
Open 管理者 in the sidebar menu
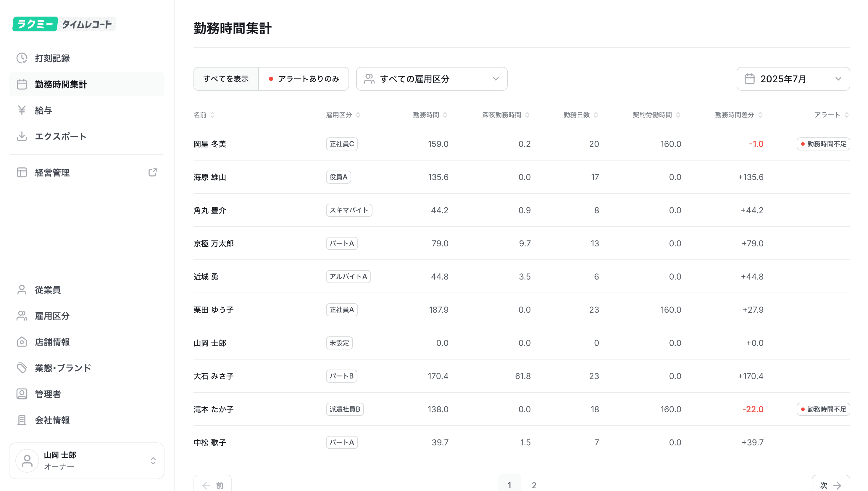click(48, 394)
